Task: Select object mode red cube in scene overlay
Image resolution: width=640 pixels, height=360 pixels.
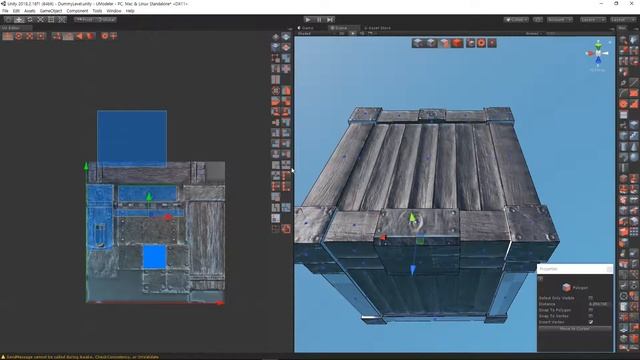Action: (457, 43)
